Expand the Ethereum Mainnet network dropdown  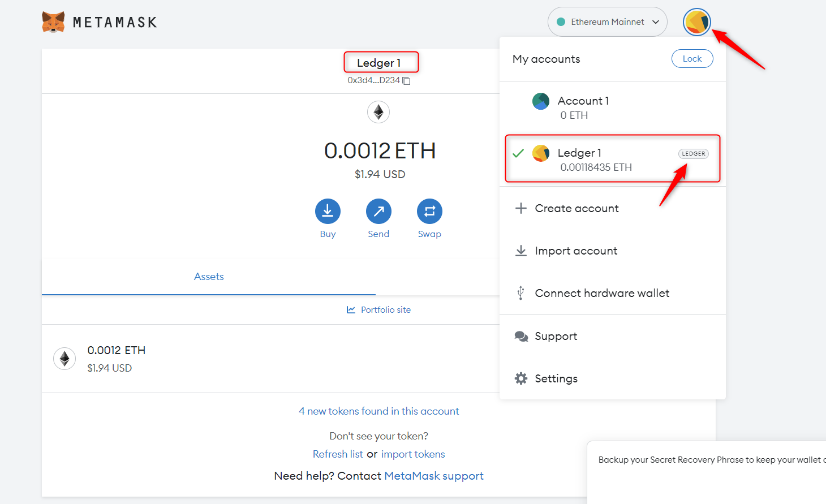(x=607, y=22)
